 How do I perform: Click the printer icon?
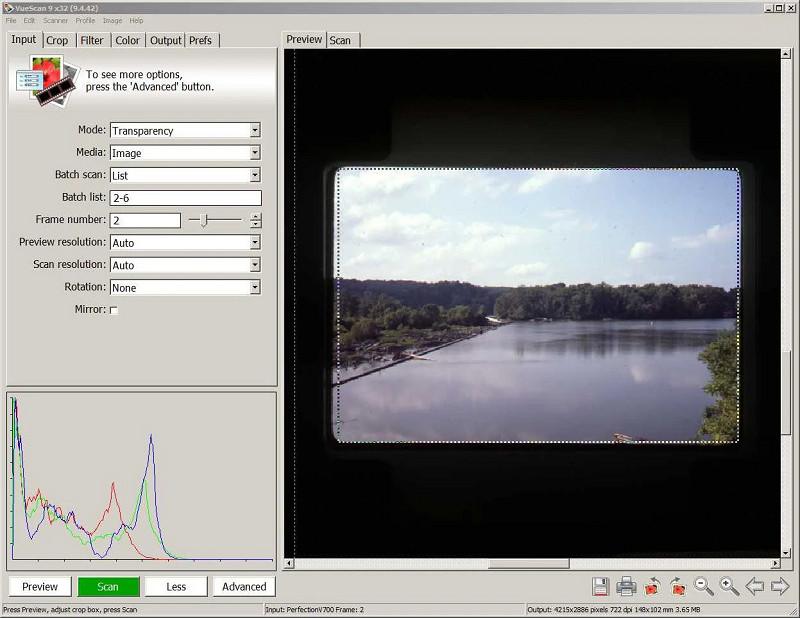626,587
